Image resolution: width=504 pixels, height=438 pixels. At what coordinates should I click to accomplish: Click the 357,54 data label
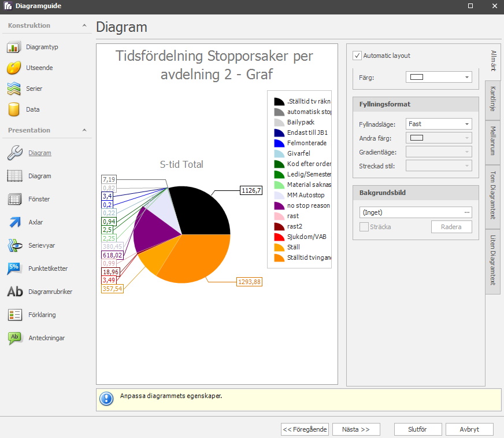click(113, 289)
